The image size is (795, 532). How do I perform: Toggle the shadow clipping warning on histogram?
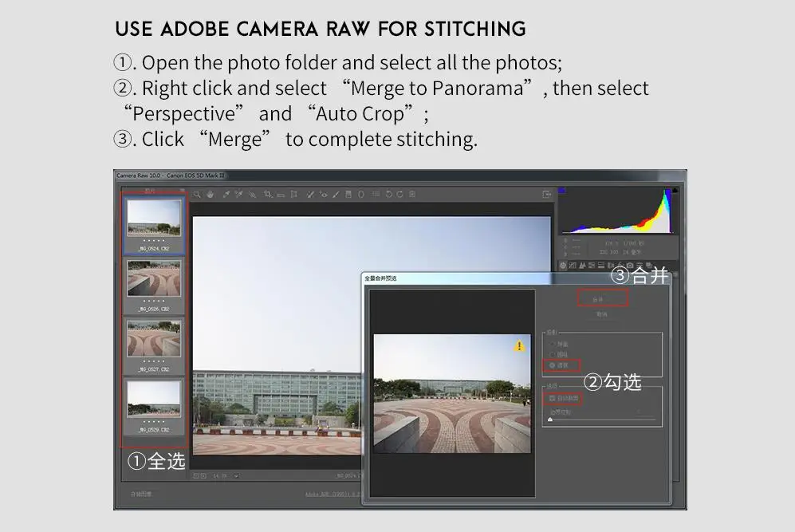click(562, 191)
